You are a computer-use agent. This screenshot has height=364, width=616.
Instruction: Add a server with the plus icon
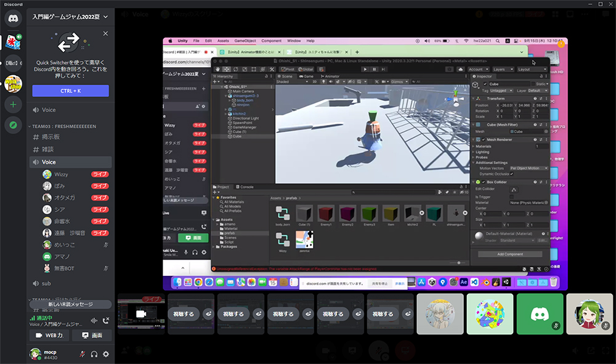click(13, 105)
